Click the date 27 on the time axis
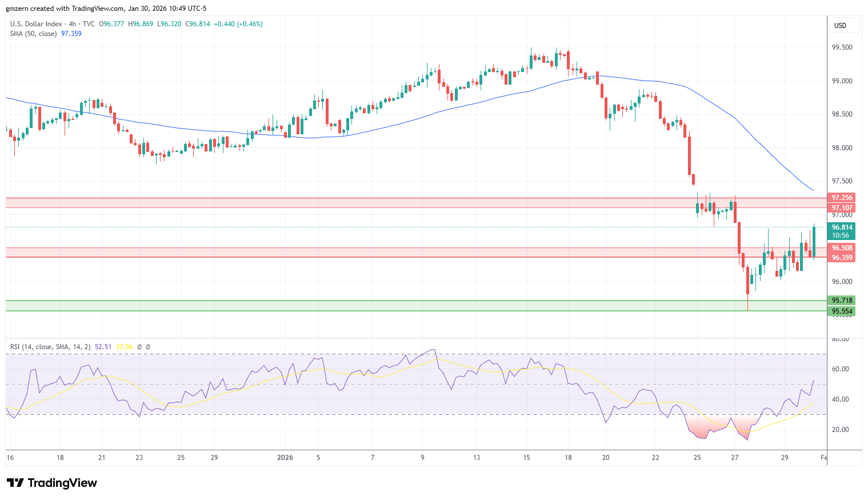Screen dimensions: 868x500 735,458
